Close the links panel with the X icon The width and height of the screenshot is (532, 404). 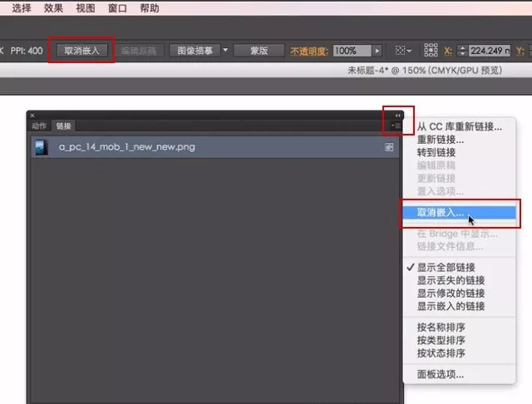(x=32, y=116)
